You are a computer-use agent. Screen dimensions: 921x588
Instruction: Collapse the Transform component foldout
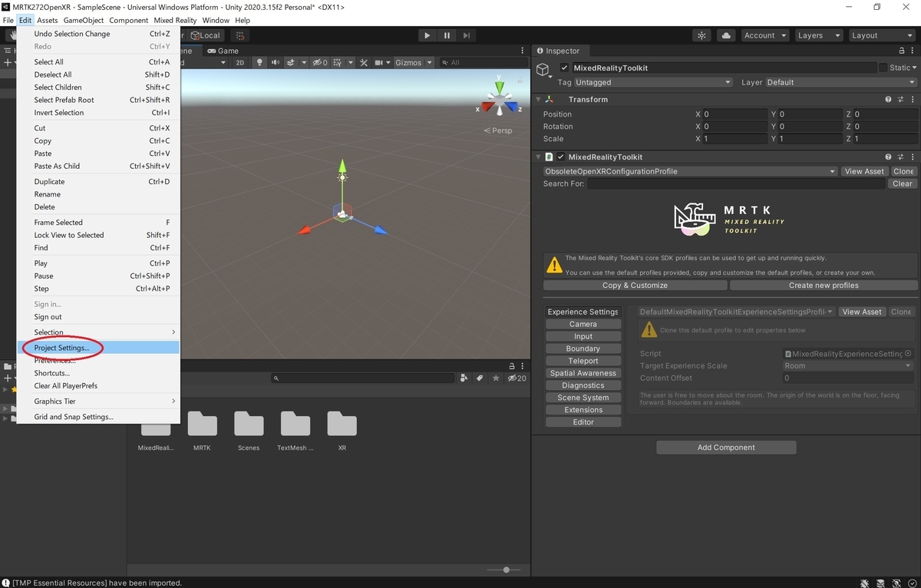click(537, 100)
